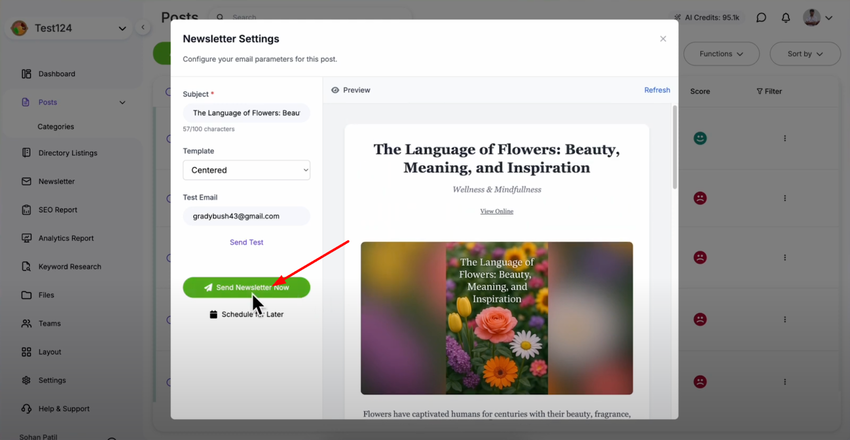Open notifications bell icon in header
The image size is (850, 440).
[785, 18]
